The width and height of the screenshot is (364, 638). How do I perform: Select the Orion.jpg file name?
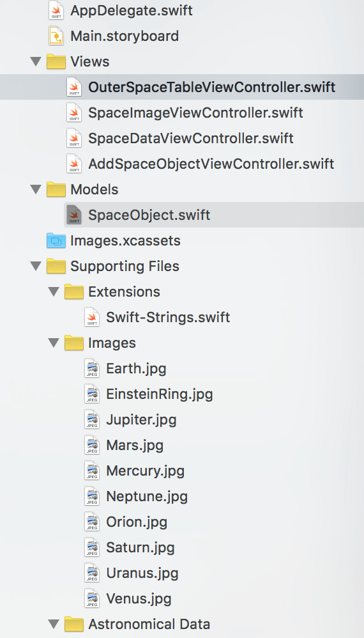137,522
